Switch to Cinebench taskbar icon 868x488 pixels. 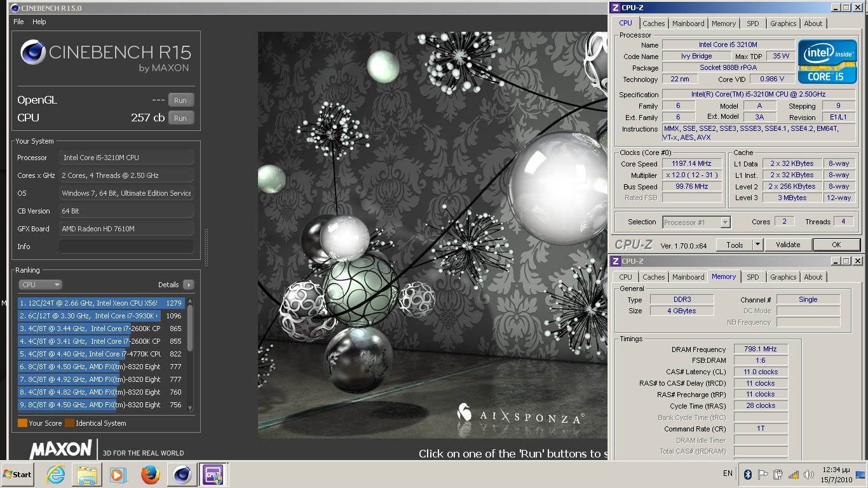[182, 475]
